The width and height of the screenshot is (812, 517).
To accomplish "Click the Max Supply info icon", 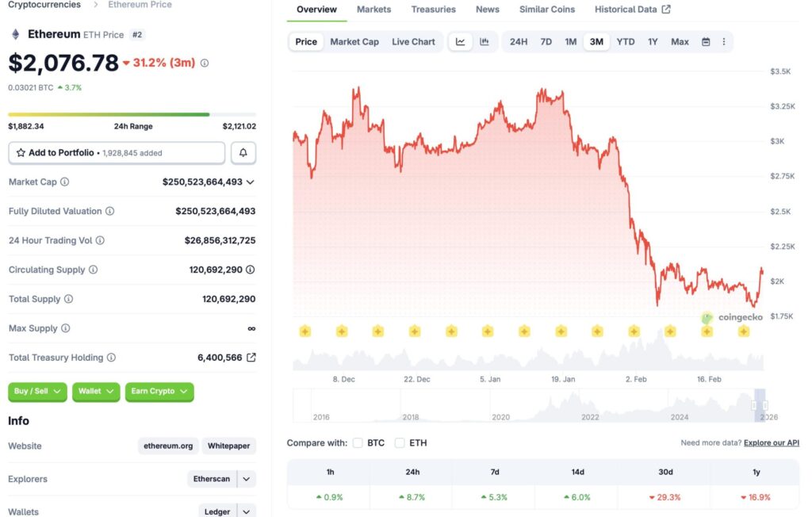I will [66, 328].
